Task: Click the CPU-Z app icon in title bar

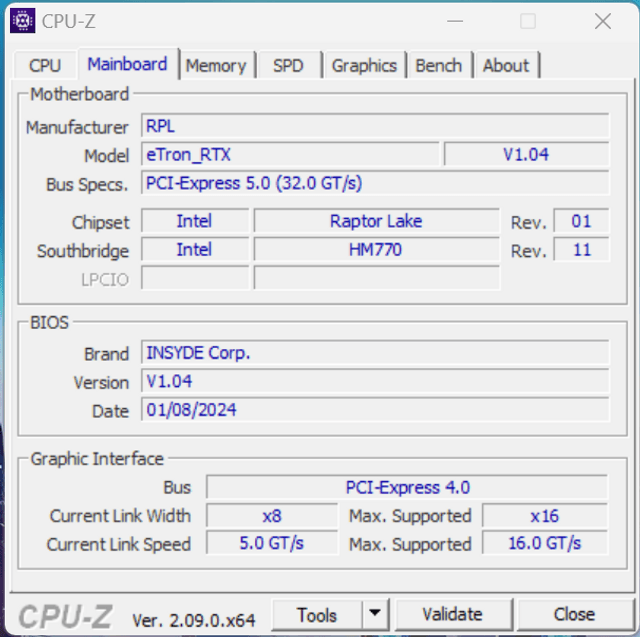Action: (x=22, y=20)
